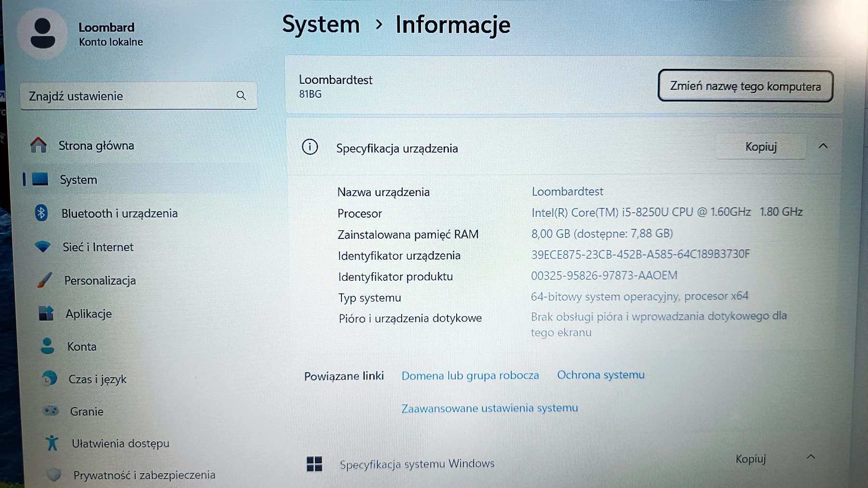Image resolution: width=868 pixels, height=488 pixels.
Task: Click the Znajdź ustawienie search field
Action: (x=138, y=96)
